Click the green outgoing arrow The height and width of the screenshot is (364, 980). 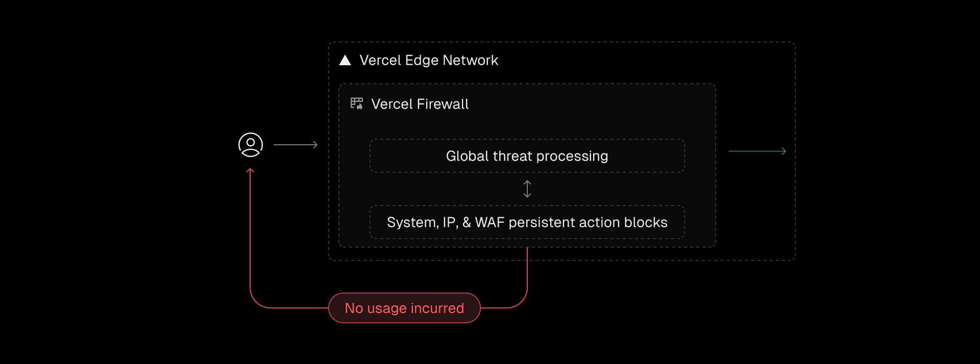point(756,151)
